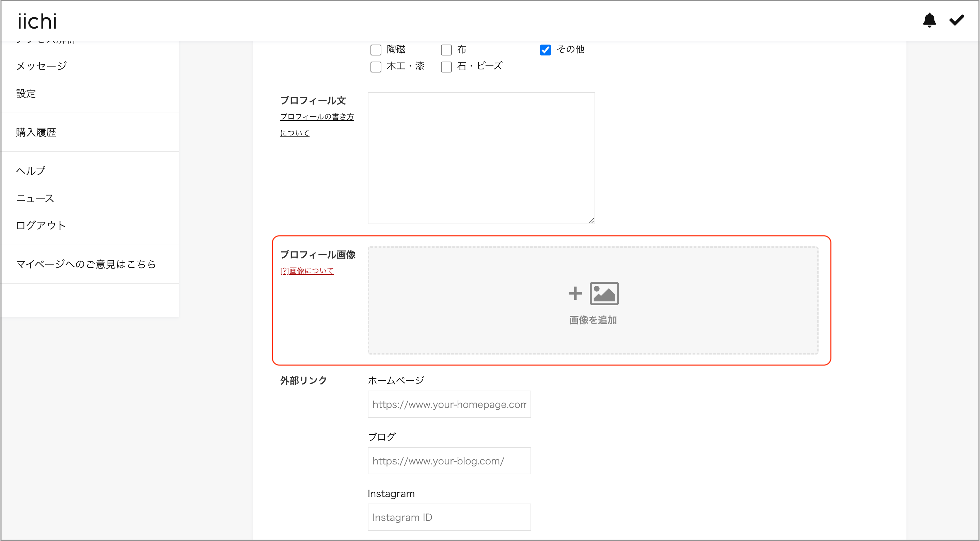Click the プロフィール文 heading label
Screen dimensions: 980x541
[313, 101]
